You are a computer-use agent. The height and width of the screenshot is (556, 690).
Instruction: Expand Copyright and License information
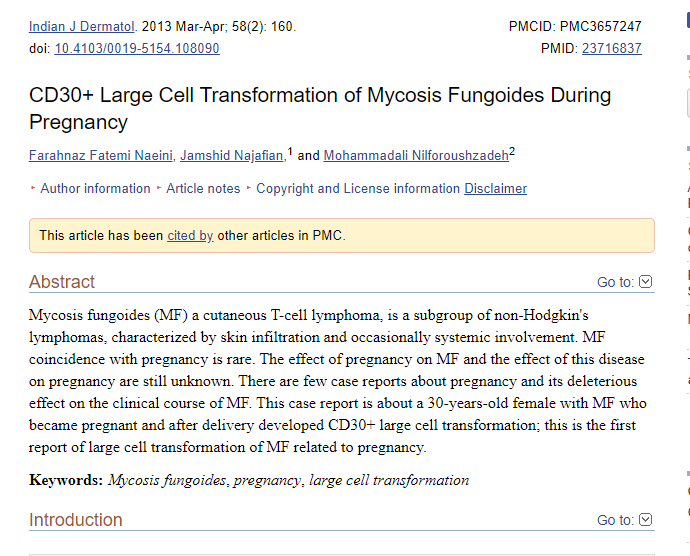(x=358, y=188)
